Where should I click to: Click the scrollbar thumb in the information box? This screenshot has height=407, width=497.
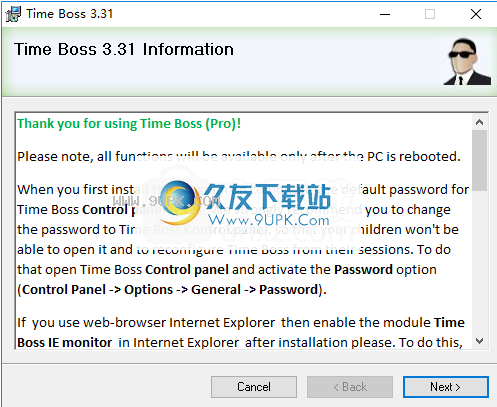[x=480, y=160]
